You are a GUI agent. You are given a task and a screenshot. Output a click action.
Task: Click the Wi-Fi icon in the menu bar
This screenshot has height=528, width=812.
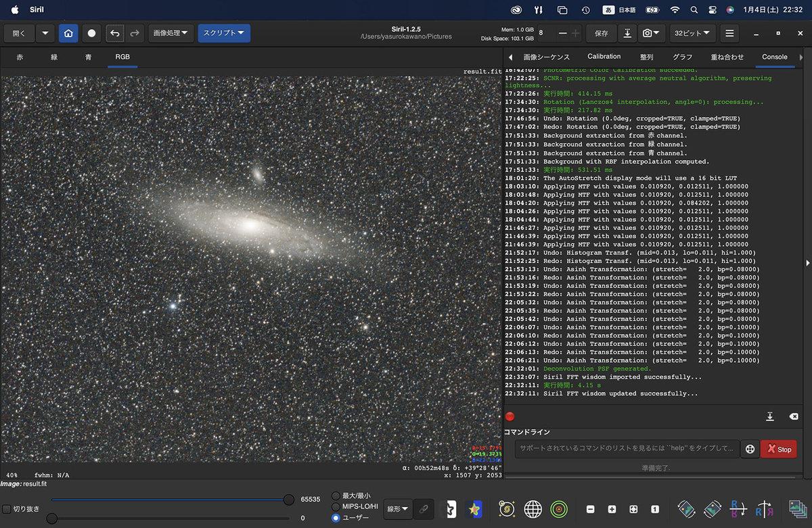pos(675,9)
